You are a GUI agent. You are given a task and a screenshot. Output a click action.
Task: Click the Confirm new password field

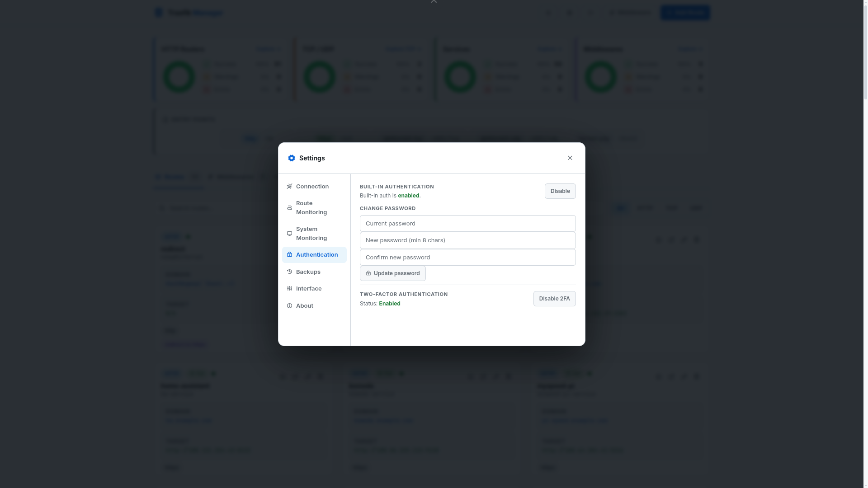(467, 257)
